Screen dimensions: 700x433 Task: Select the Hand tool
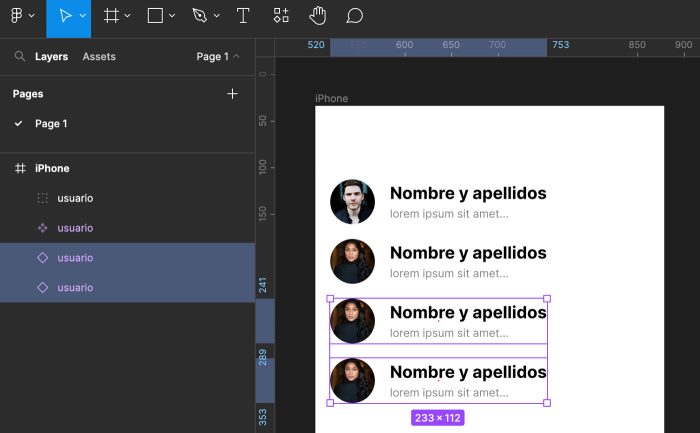click(x=317, y=16)
